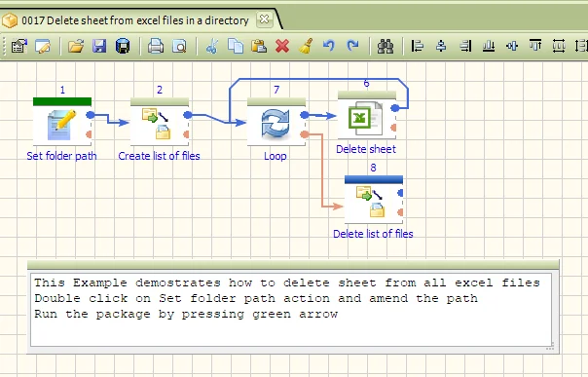Click the 'Delete list of files' label

pos(373,234)
